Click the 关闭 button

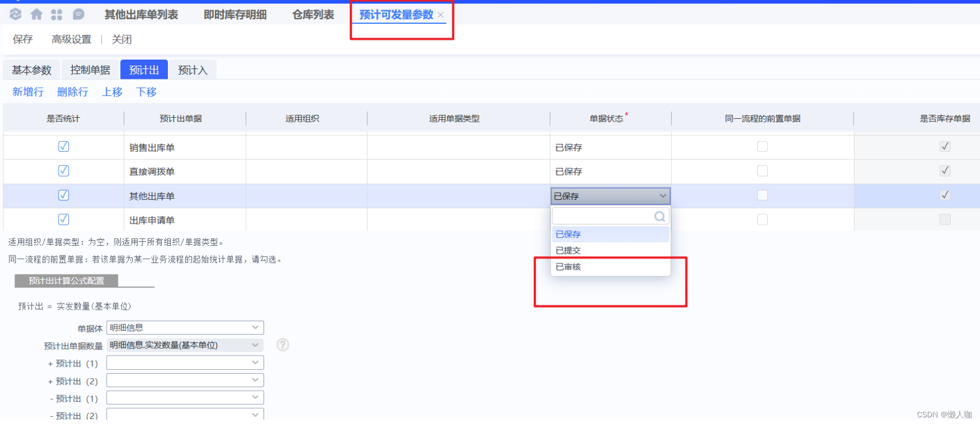point(122,39)
